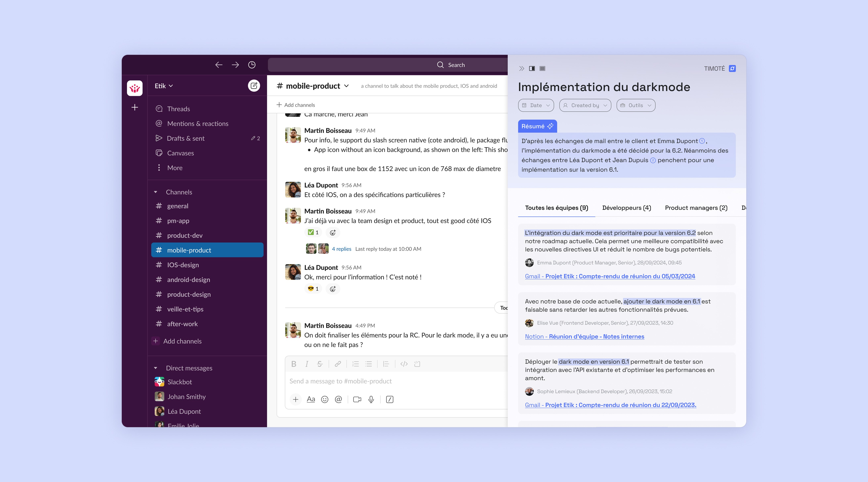This screenshot has width=868, height=482.
Task: Open the android-design channel
Action: 188,280
